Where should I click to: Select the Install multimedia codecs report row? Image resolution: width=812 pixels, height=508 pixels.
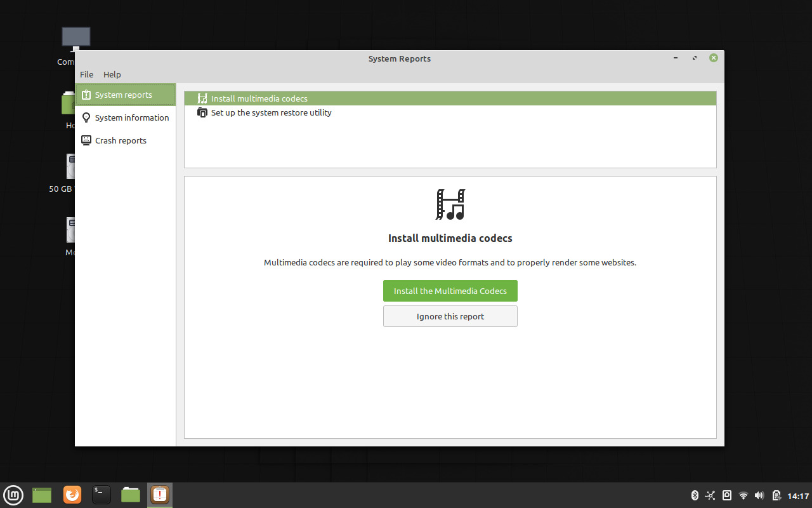[x=450, y=98]
